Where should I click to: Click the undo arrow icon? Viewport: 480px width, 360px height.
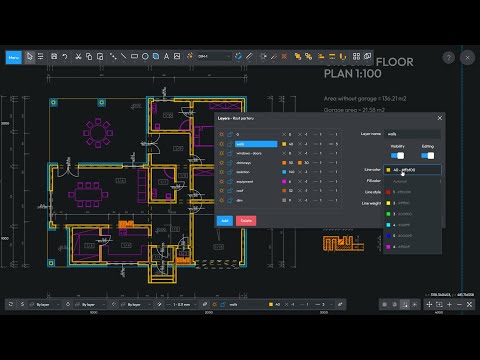coord(65,56)
